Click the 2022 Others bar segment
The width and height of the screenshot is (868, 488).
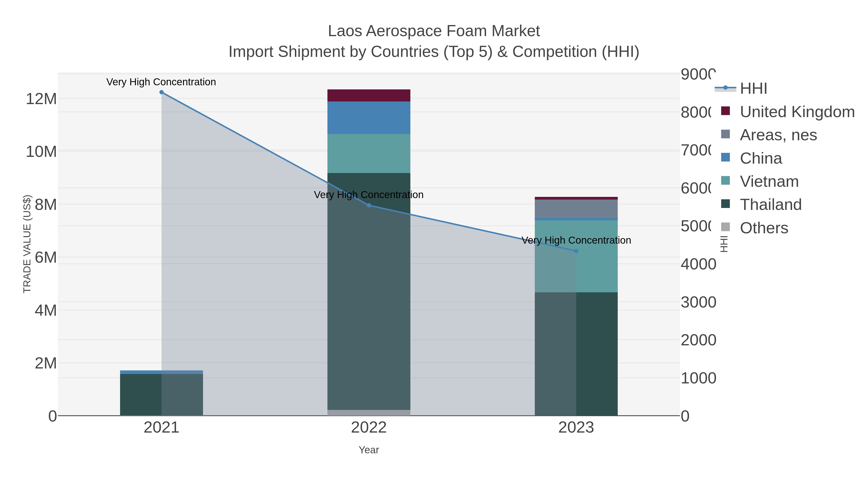coord(369,413)
